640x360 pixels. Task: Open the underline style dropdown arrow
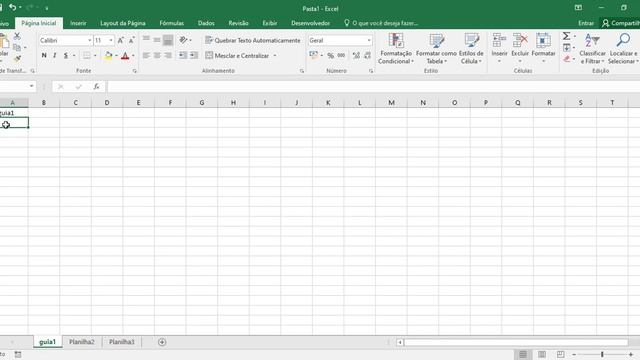pyautogui.click(x=74, y=56)
